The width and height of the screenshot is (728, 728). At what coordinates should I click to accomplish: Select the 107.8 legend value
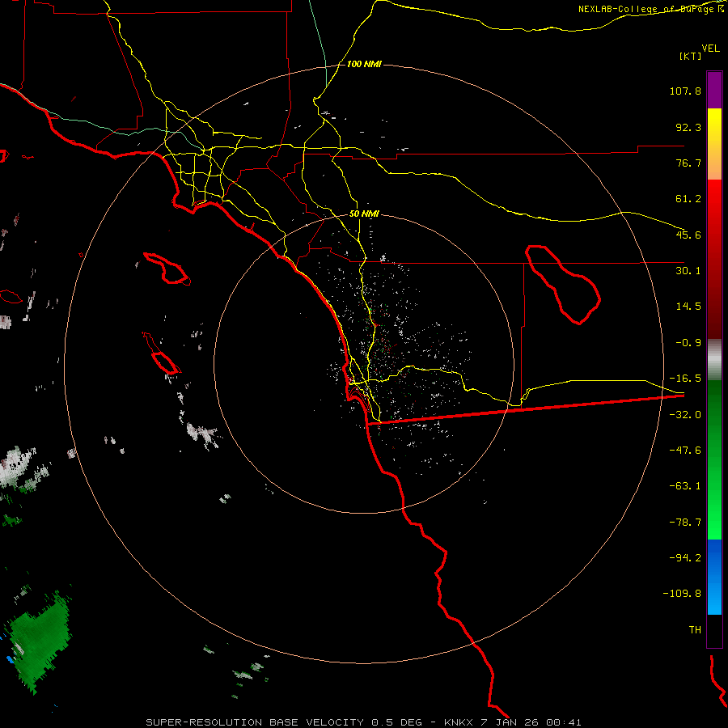(685, 91)
